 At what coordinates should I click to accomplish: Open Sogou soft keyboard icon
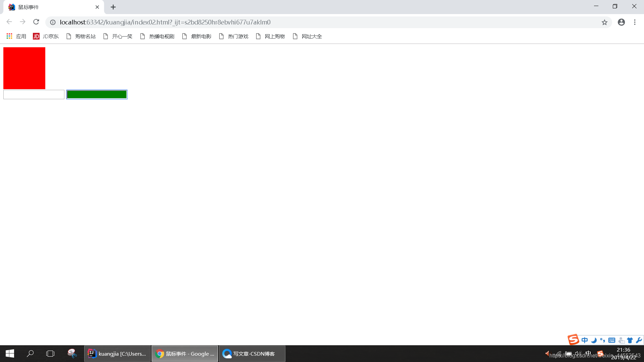(x=612, y=340)
